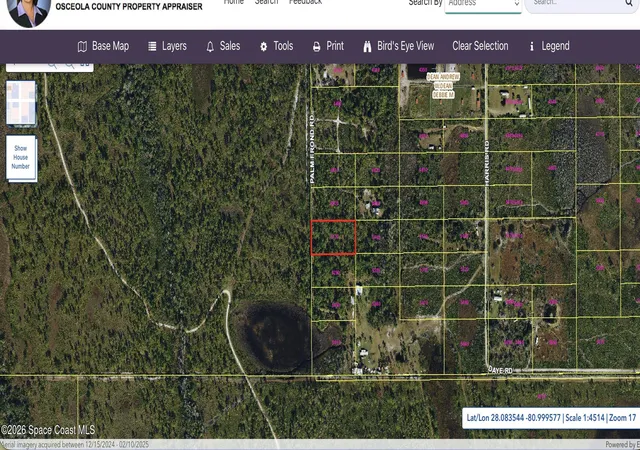640x450 pixels.
Task: Open the Search By Address dropdown
Action: click(x=483, y=5)
